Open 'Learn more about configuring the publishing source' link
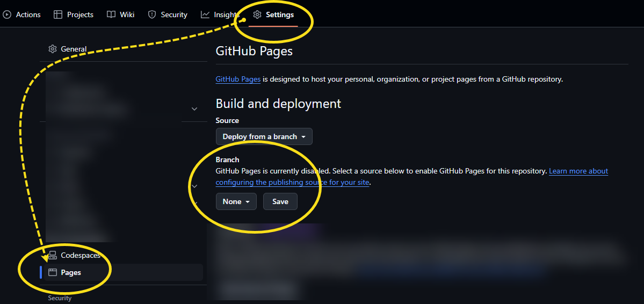This screenshot has width=644, height=304. (578, 171)
